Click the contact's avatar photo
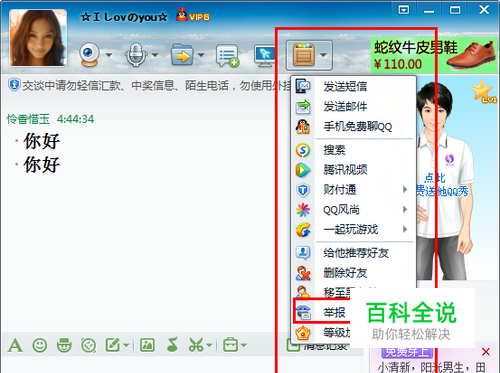 coord(38,38)
